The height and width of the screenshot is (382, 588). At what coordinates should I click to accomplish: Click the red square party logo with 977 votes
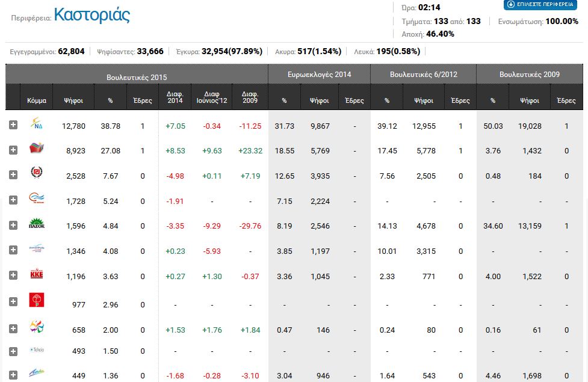click(x=37, y=300)
